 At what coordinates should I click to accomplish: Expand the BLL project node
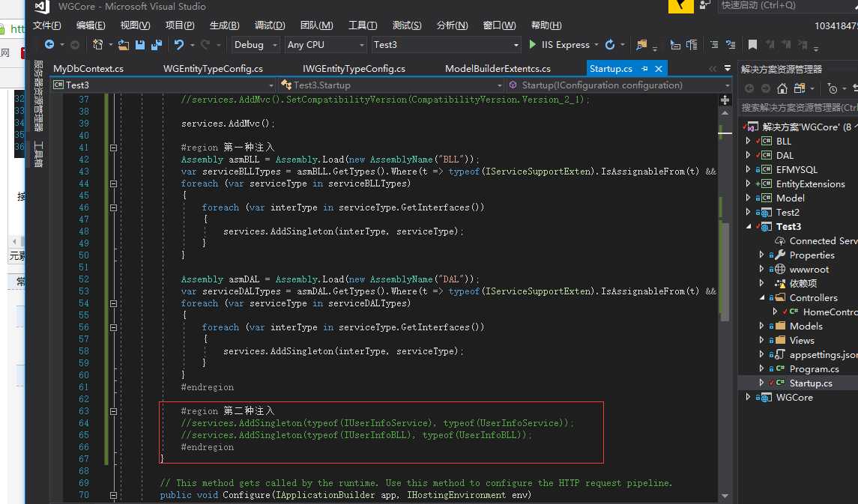(x=748, y=141)
